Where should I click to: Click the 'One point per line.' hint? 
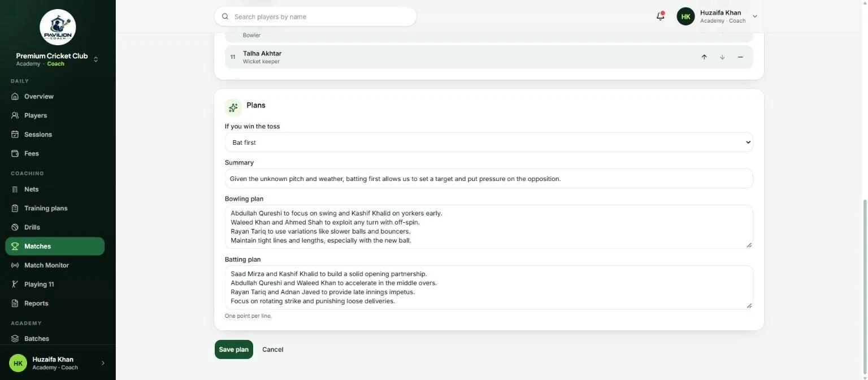[x=248, y=316]
